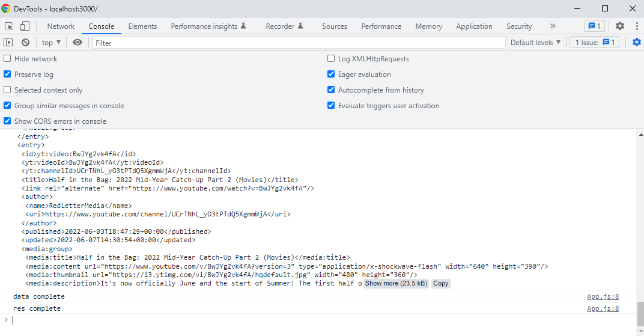Switch to the Sources tab
This screenshot has width=644, height=336.
pos(335,26)
